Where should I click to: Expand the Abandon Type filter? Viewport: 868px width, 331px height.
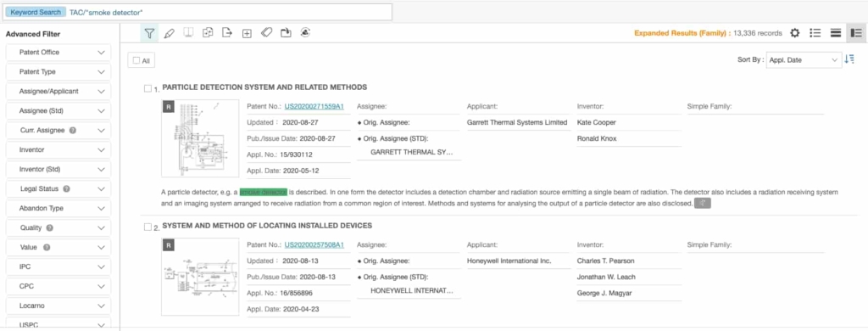[58, 208]
